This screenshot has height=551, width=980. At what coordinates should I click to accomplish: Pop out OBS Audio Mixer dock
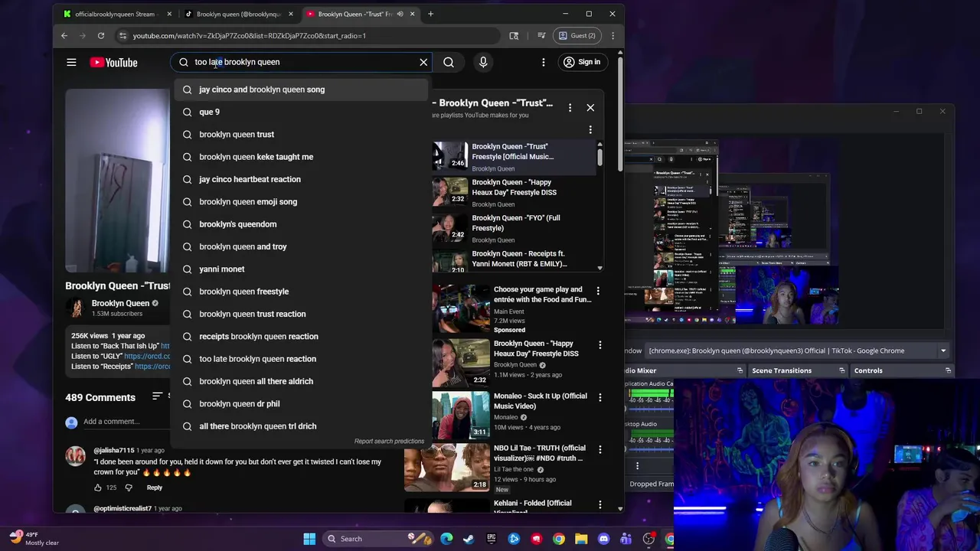740,370
